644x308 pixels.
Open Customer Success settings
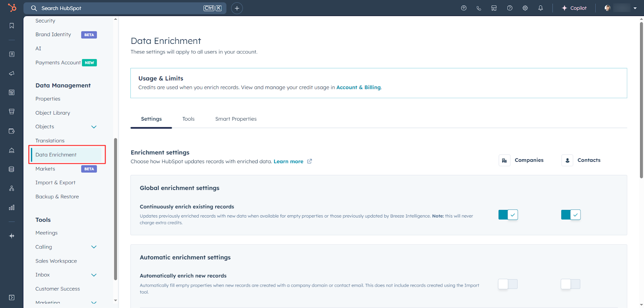point(58,289)
